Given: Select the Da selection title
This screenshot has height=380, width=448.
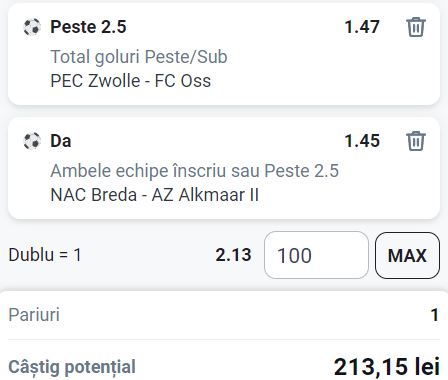Looking at the screenshot, I should tap(61, 141).
